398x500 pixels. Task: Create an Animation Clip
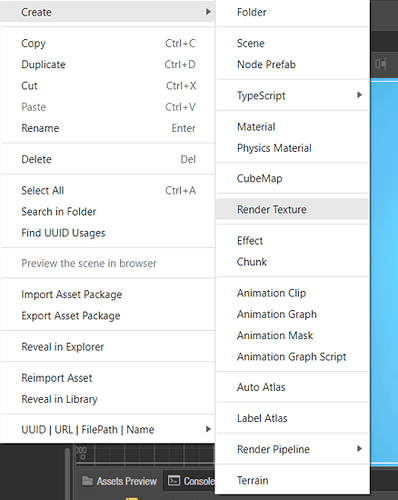(x=292, y=293)
